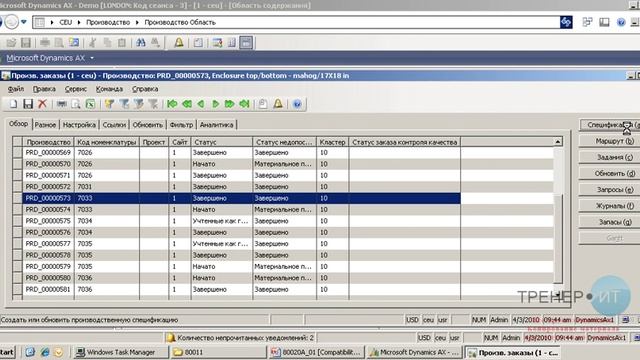Switch to the Ссылки tab
This screenshot has width=640, height=360.
[114, 125]
